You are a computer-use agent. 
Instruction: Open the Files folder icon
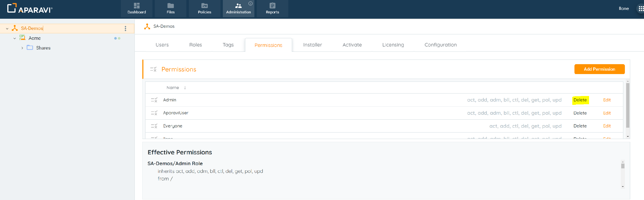tap(170, 6)
